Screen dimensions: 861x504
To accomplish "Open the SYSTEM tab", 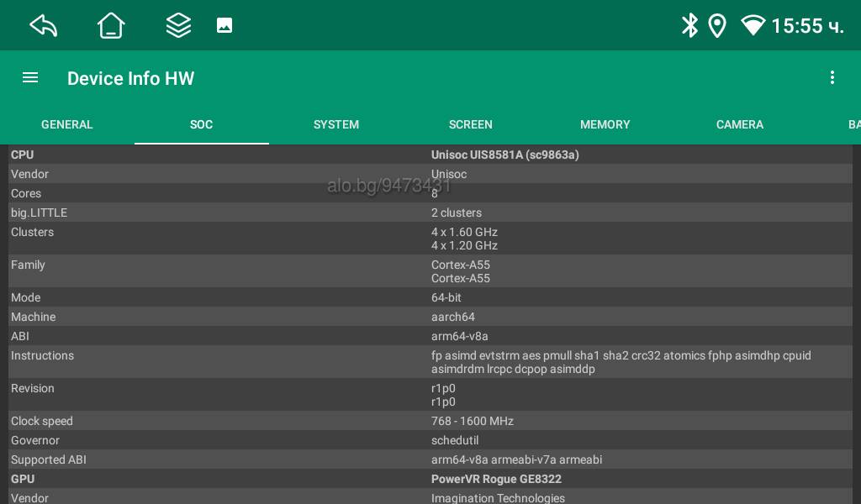I will pyautogui.click(x=336, y=124).
